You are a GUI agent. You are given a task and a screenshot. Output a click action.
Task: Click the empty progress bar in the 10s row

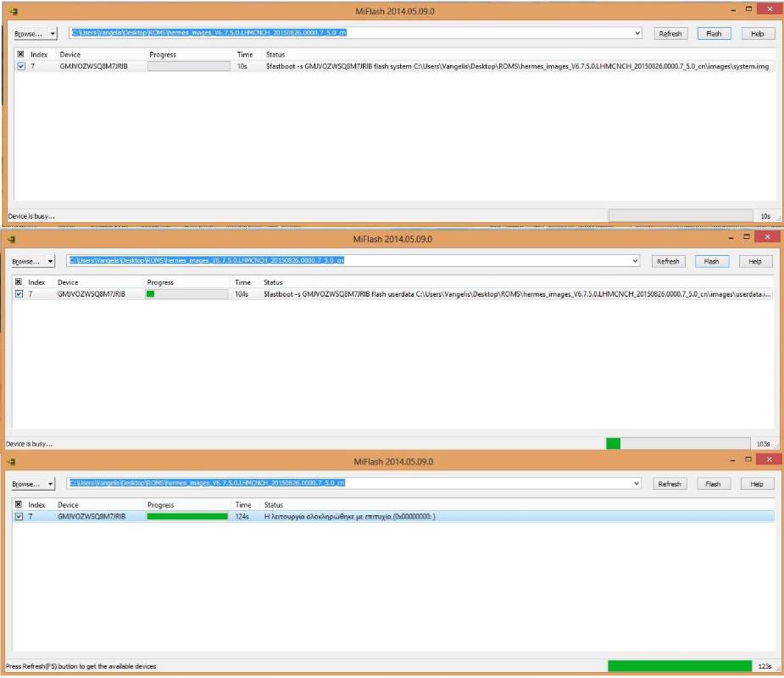pyautogui.click(x=188, y=66)
